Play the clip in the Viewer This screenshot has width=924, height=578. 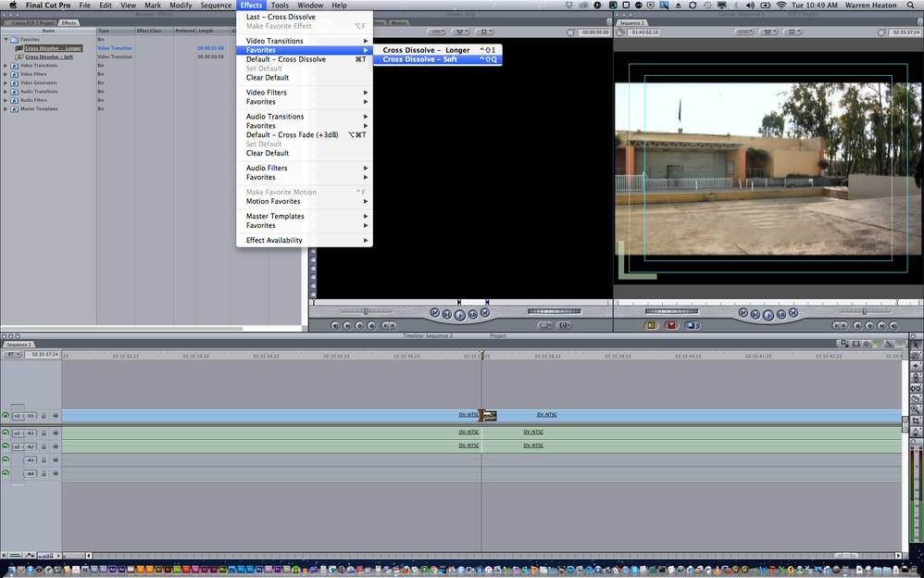click(459, 315)
